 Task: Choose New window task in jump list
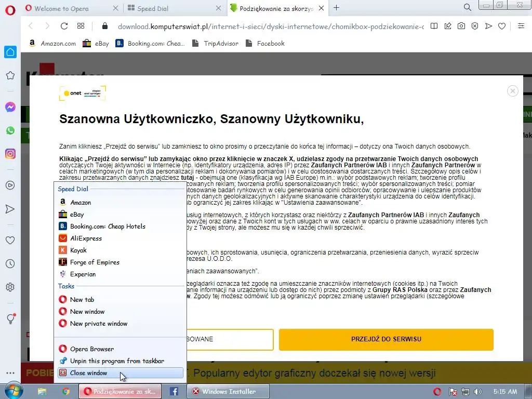(121, 312)
